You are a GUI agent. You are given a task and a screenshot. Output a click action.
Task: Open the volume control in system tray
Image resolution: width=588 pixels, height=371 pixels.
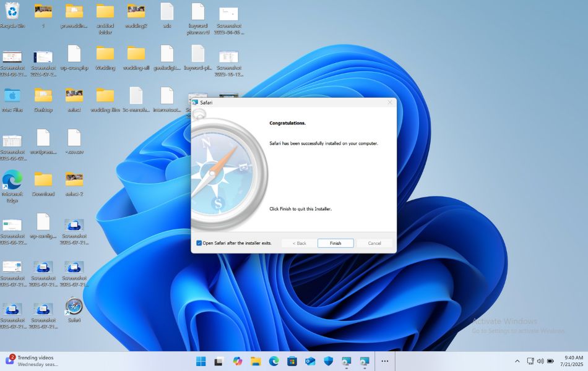[x=540, y=361]
